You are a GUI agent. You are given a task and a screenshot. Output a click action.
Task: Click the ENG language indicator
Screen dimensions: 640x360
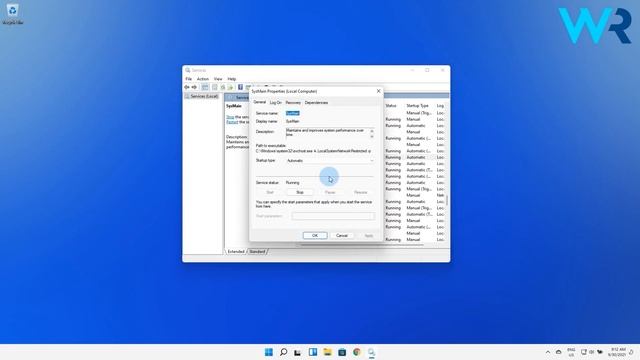coord(571,352)
